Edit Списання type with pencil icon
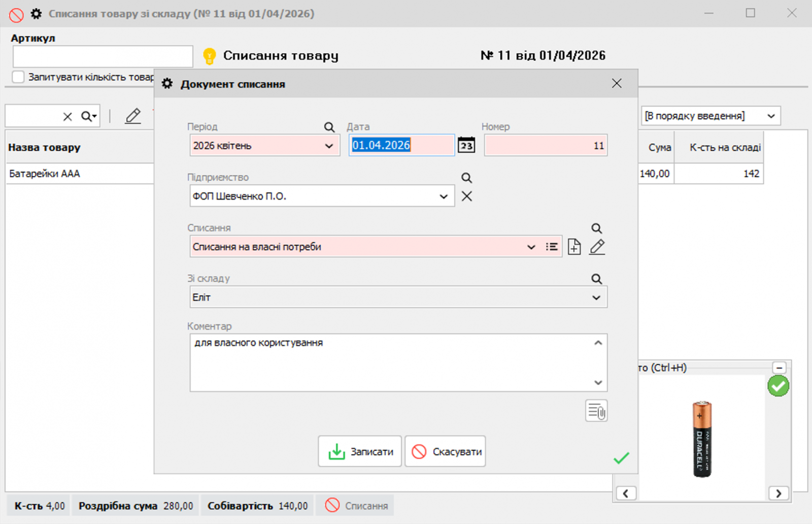The width and height of the screenshot is (812, 524). tap(597, 247)
